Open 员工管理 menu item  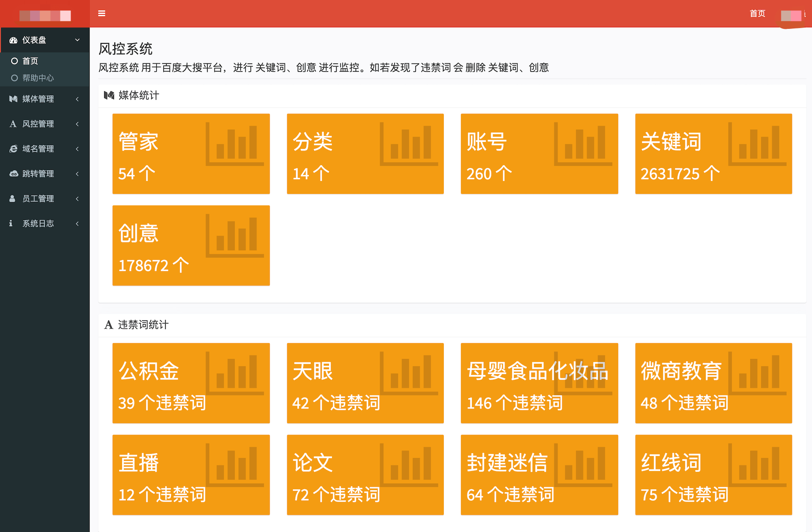coord(45,198)
